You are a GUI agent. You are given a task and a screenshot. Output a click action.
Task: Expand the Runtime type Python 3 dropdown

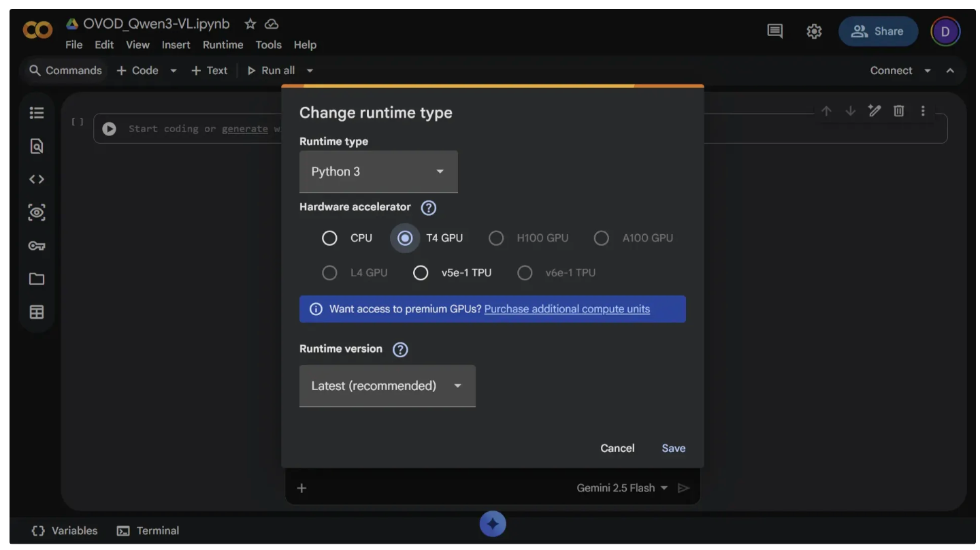coord(378,172)
